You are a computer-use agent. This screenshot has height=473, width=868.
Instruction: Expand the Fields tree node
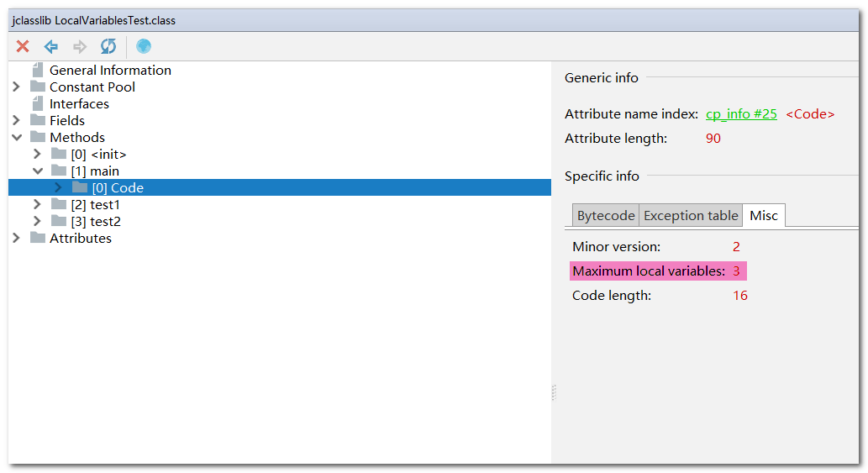tap(16, 120)
